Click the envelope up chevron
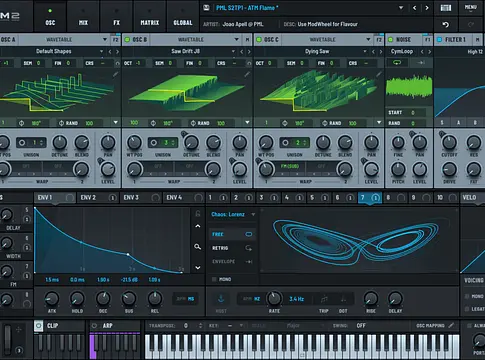Screen dimensions: 485x360 click(x=198, y=226)
